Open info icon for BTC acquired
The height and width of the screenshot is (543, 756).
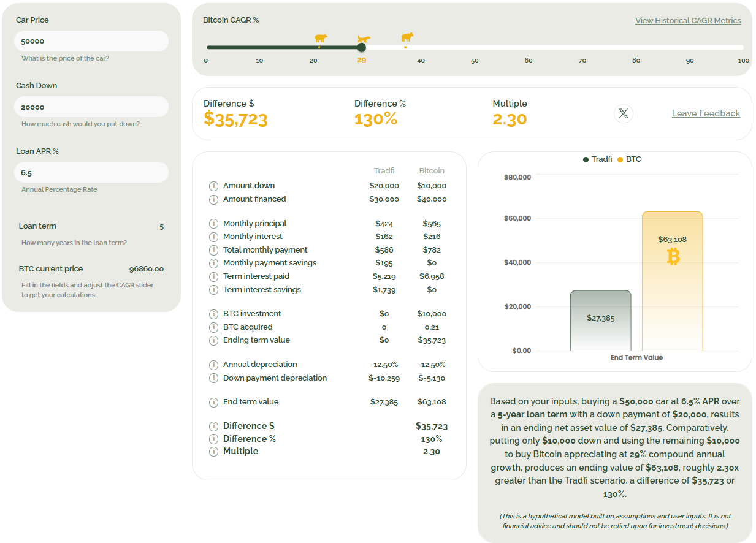pos(213,327)
